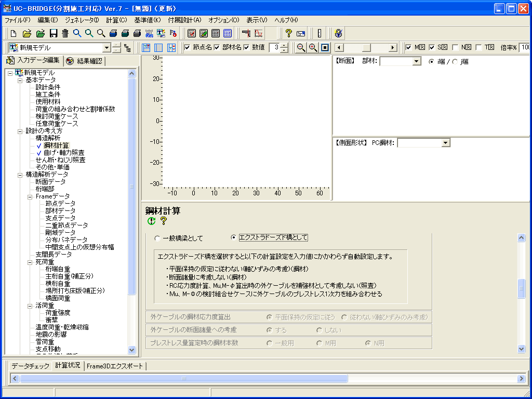
Task: Click the zoom out magnifier icon
Action: 301,48
